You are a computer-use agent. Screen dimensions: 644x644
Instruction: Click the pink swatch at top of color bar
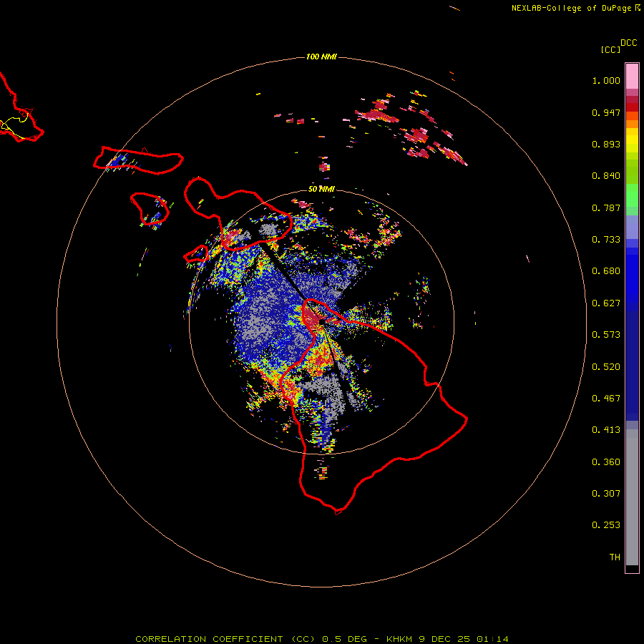[632, 76]
